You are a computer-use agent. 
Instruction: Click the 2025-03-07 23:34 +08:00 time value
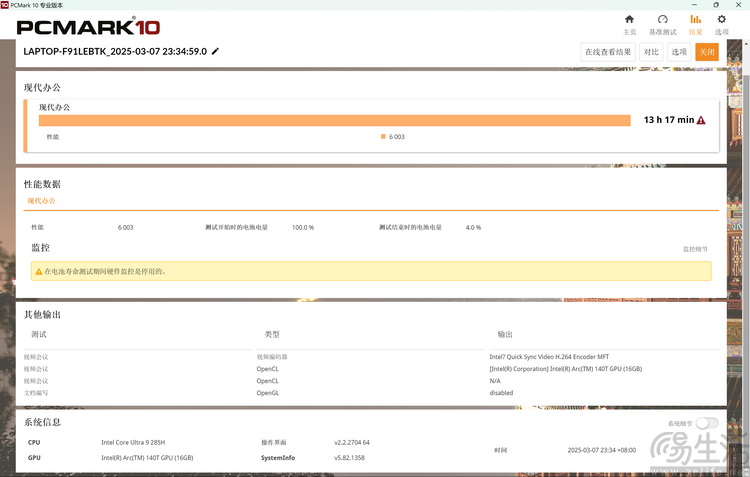tap(602, 450)
